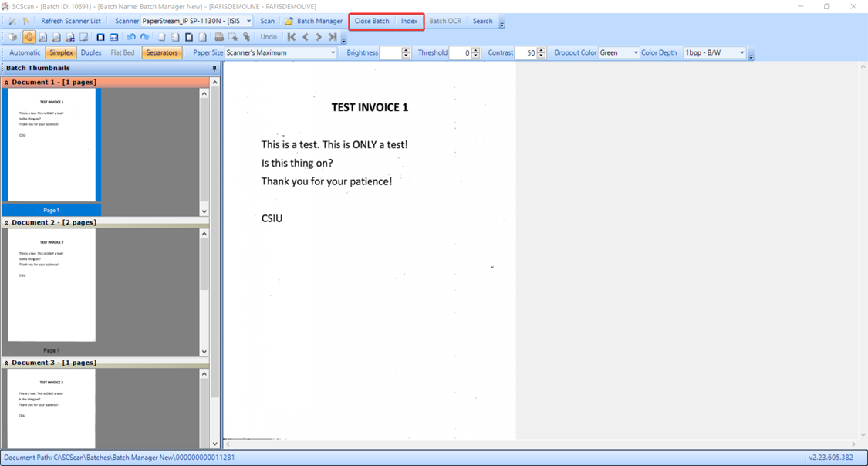
Task: Open the Scanner selection dropdown
Action: tap(248, 22)
